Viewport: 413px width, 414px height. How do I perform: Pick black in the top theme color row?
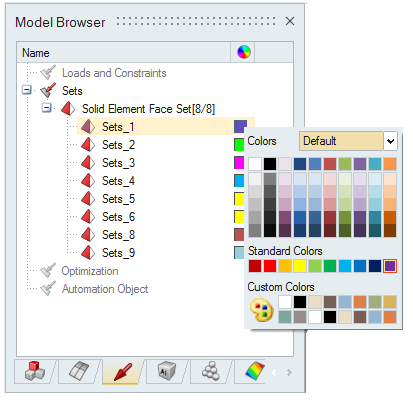pos(270,164)
